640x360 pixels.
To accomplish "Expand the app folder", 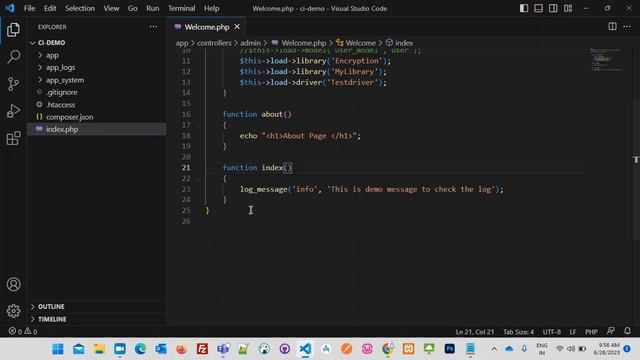I will pos(97,55).
